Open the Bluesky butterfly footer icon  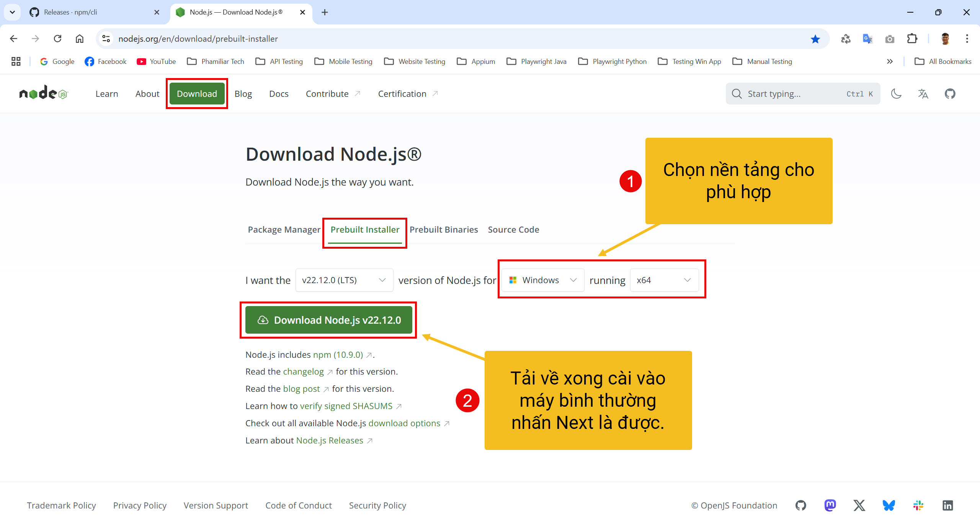889,505
